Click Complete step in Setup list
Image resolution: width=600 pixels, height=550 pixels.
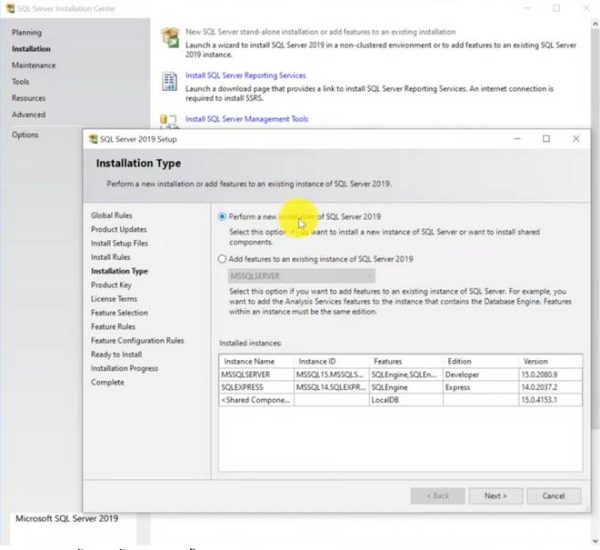click(108, 382)
